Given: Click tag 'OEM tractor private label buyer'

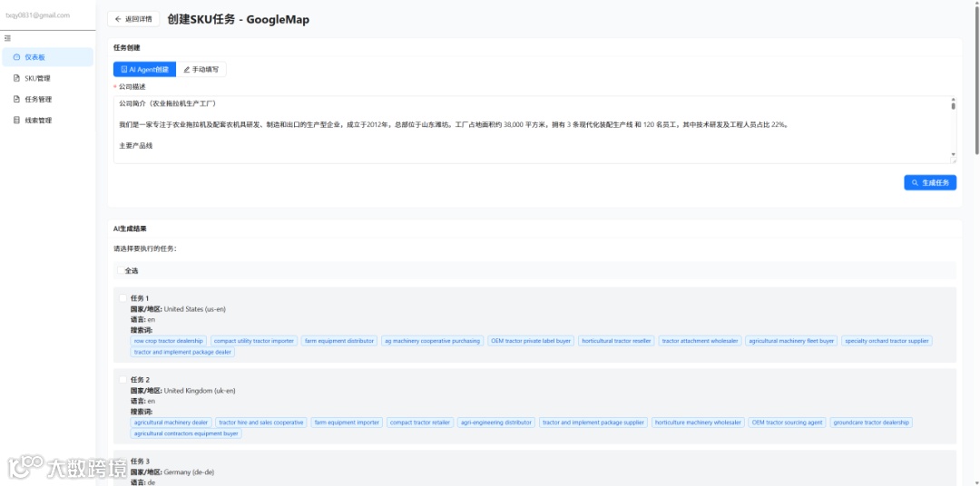Looking at the screenshot, I should click(531, 341).
